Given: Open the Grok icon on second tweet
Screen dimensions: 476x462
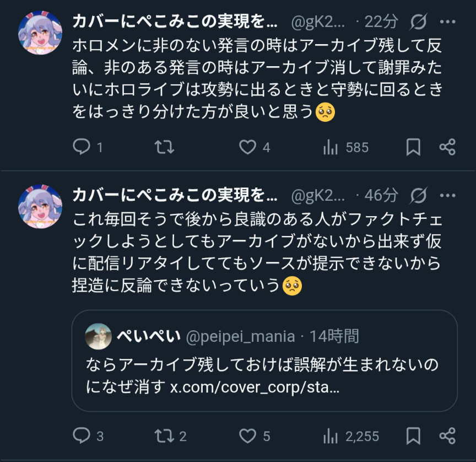Looking at the screenshot, I should pos(419,195).
